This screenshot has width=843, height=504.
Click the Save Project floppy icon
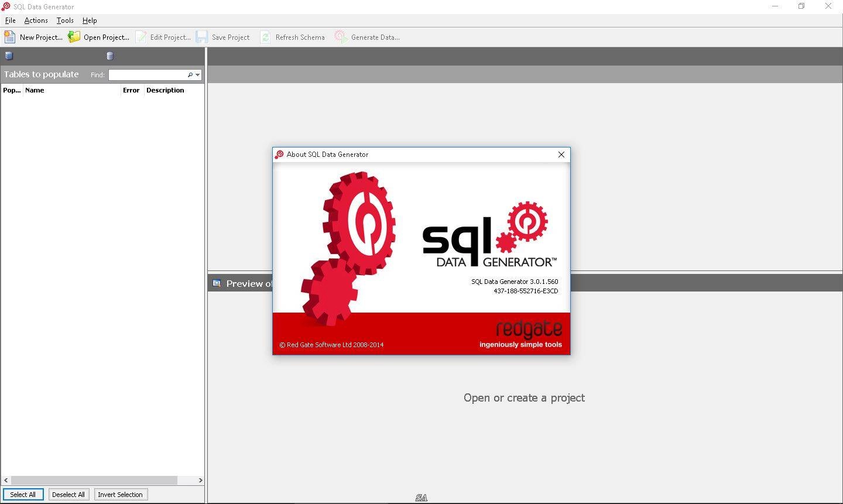click(x=202, y=37)
